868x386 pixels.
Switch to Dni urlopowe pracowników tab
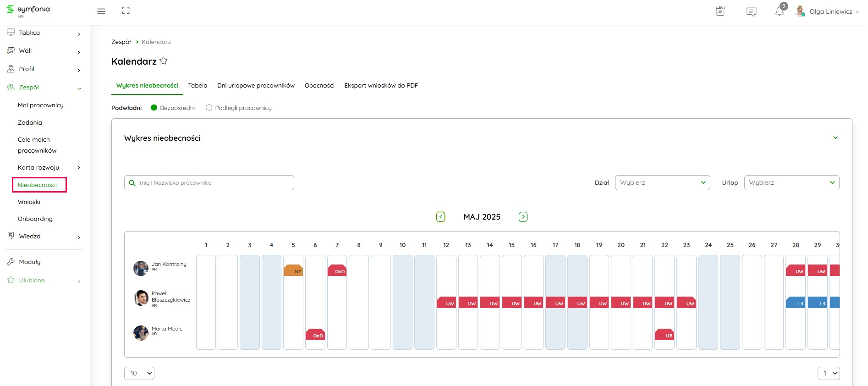[256, 86]
